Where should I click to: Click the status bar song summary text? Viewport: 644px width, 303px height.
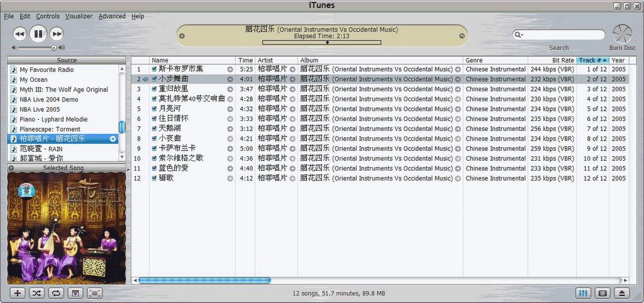(x=339, y=294)
